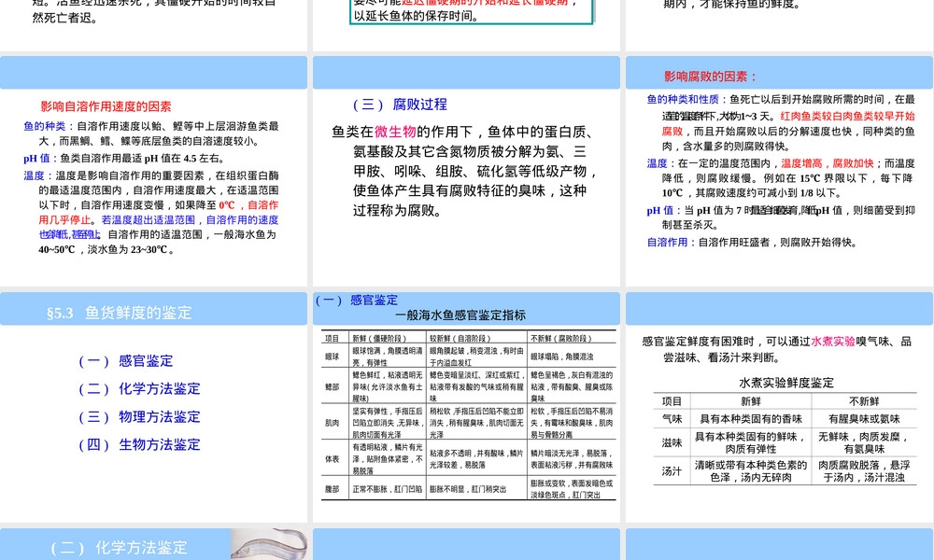Image resolution: width=934 pixels, height=560 pixels.
Task: Click the 眼球 row header cell
Action: point(333,357)
